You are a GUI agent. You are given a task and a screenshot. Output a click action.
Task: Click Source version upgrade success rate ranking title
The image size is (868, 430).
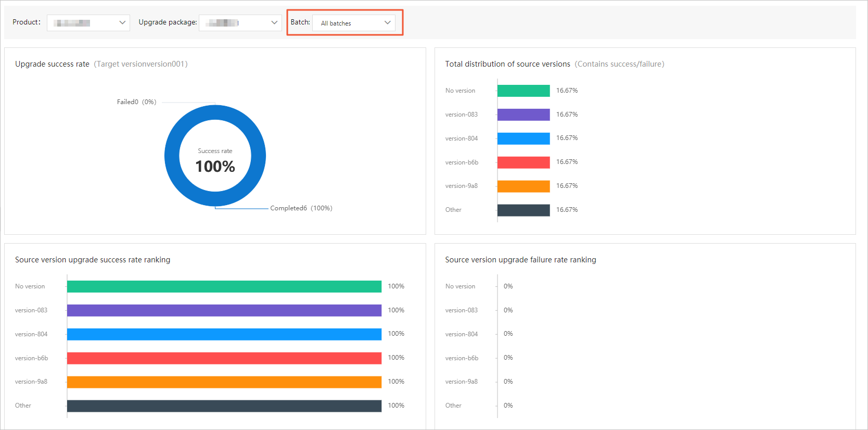(x=93, y=260)
